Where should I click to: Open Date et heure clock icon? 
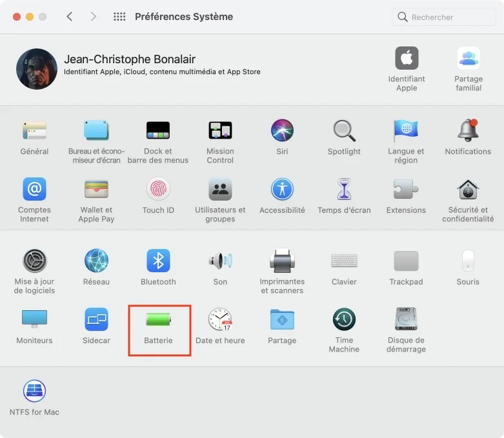point(220,319)
